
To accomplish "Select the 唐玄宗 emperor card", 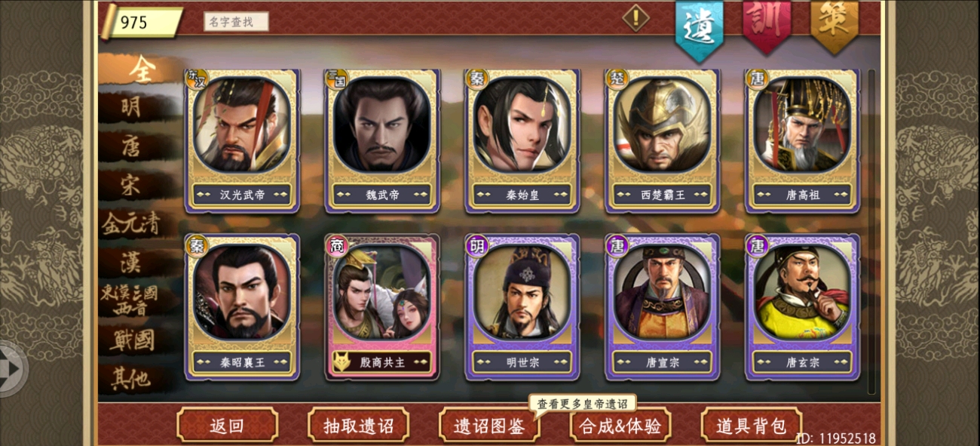I will tap(802, 306).
